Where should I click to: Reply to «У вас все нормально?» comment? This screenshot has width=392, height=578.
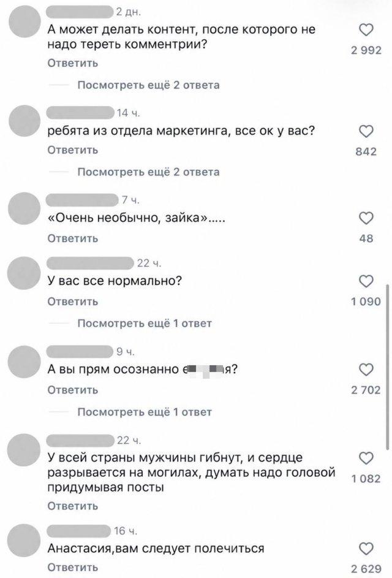(72, 302)
